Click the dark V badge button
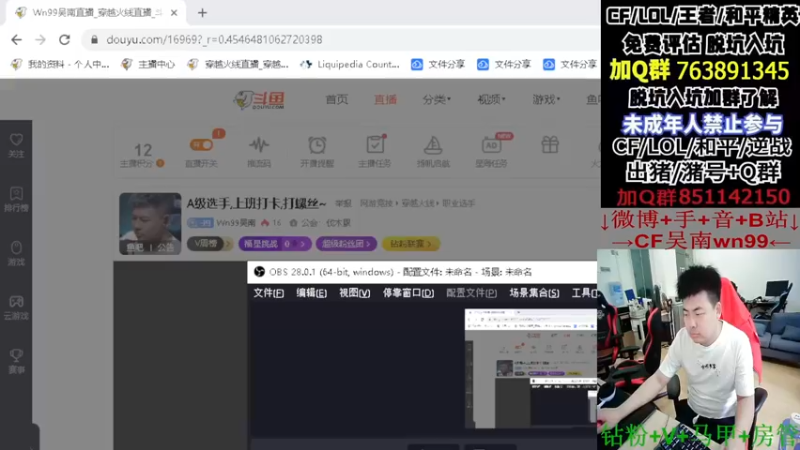The image size is (800, 450). tap(210, 244)
